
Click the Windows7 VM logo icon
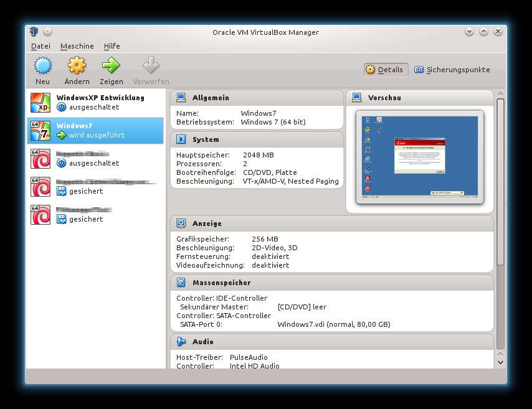(40, 131)
